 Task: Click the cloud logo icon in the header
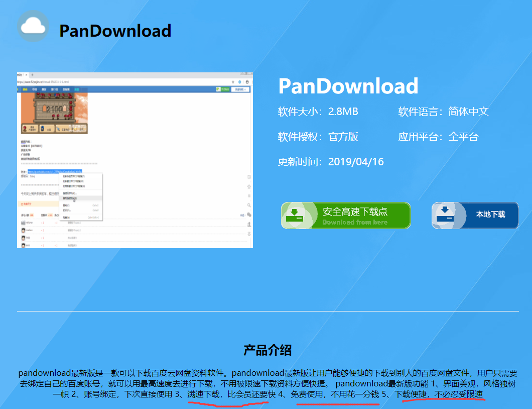pos(33,26)
